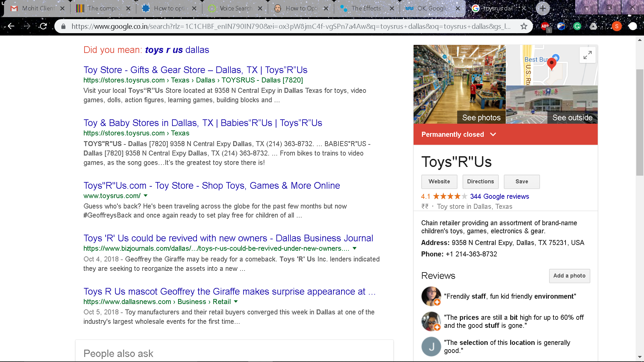This screenshot has width=644, height=362.
Task: Click the 4.1 star rating
Action: click(444, 196)
